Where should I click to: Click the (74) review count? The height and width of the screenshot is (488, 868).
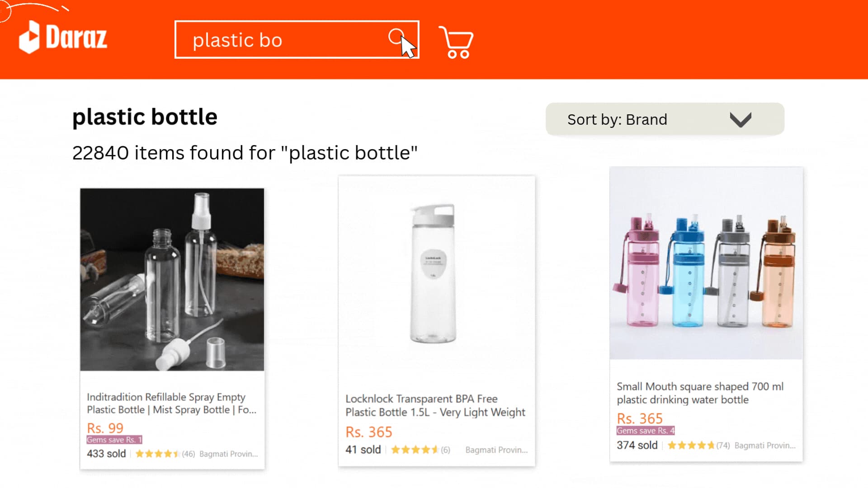tap(723, 446)
